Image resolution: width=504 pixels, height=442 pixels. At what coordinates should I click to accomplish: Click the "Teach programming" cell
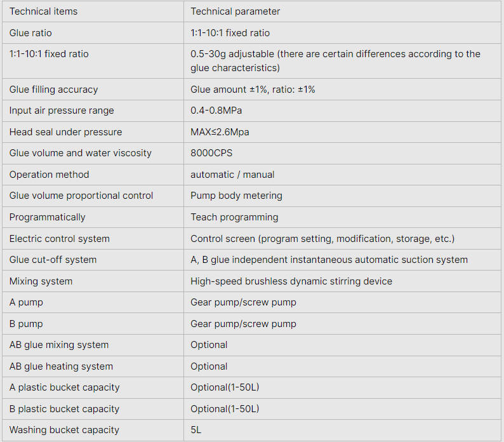pos(234,217)
